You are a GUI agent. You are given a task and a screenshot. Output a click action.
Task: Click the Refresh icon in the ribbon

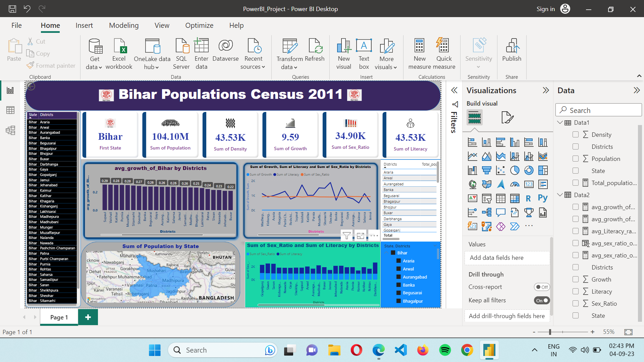tap(315, 54)
